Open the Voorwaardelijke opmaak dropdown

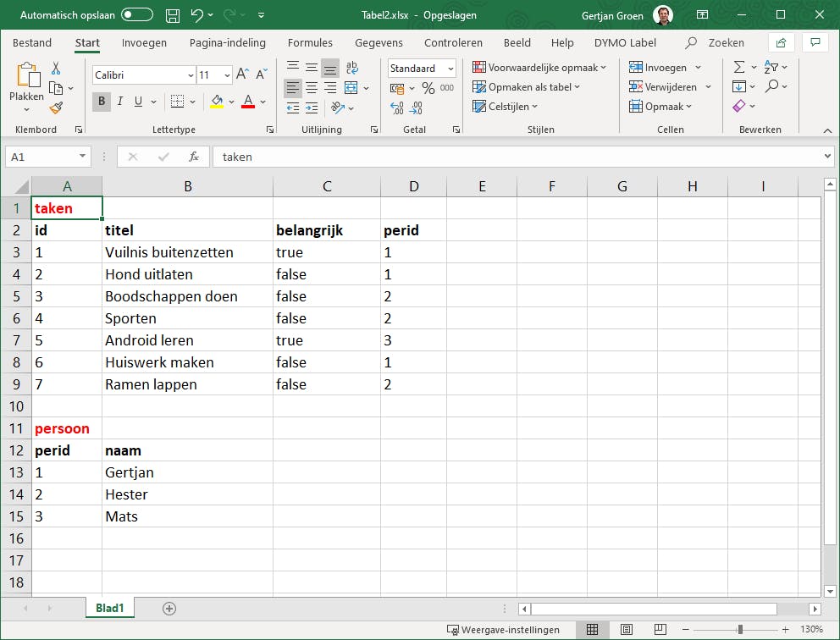[x=539, y=68]
